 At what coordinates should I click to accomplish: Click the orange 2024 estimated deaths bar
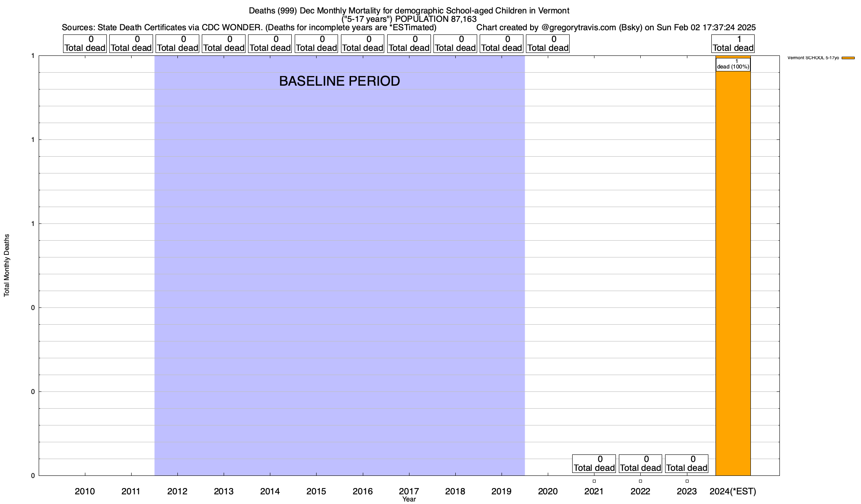pyautogui.click(x=733, y=273)
